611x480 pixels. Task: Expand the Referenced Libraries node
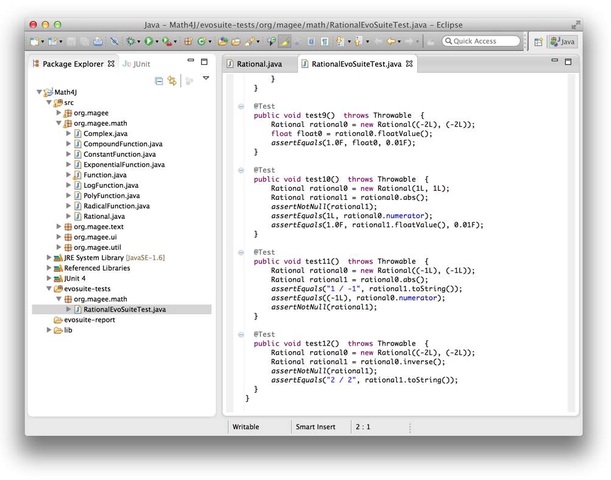pyautogui.click(x=49, y=268)
